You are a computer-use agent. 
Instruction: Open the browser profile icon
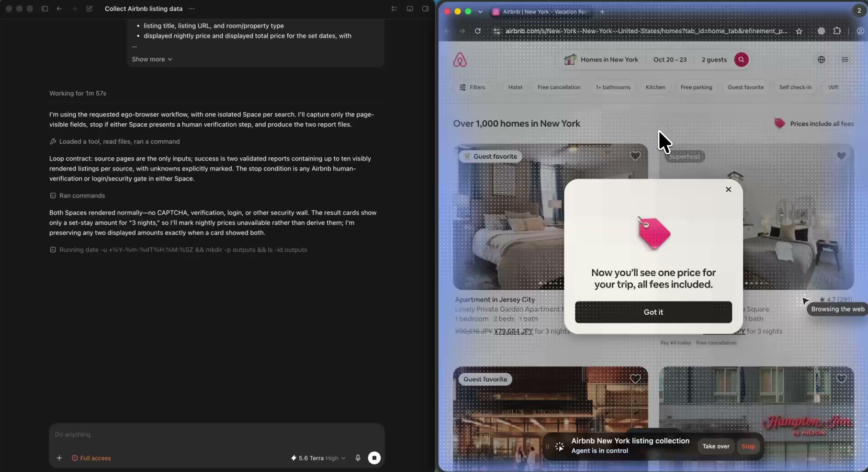pyautogui.click(x=860, y=31)
